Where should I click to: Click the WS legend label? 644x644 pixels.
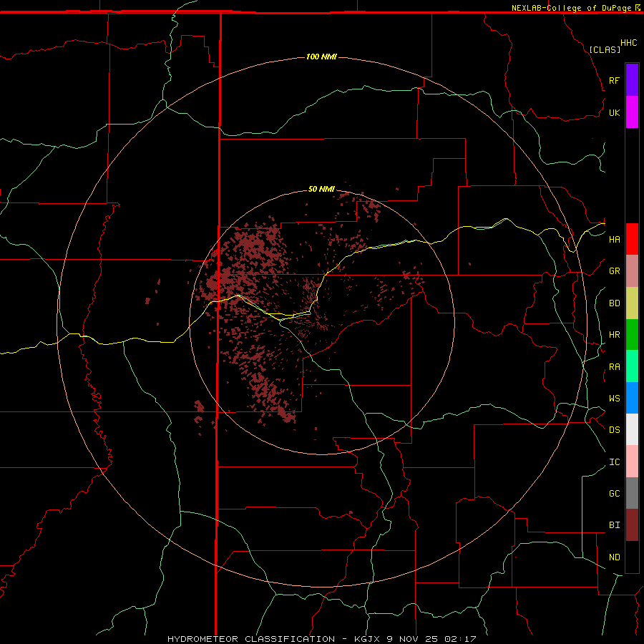(614, 399)
